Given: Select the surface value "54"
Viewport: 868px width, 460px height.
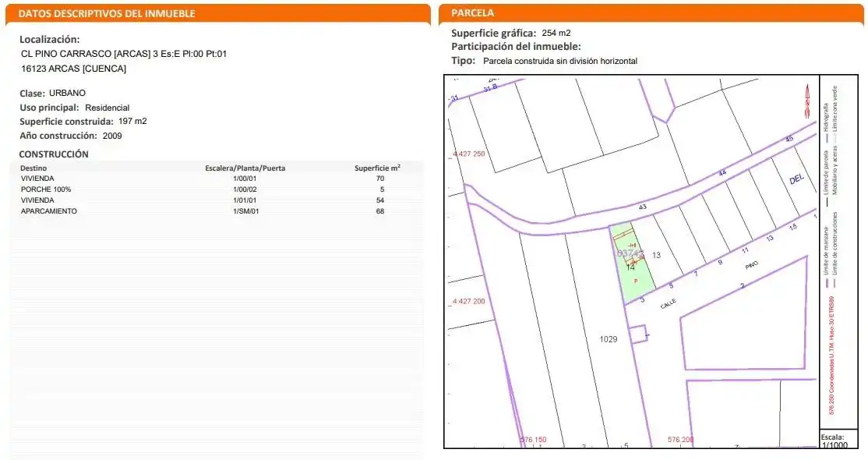Looking at the screenshot, I should tap(379, 200).
